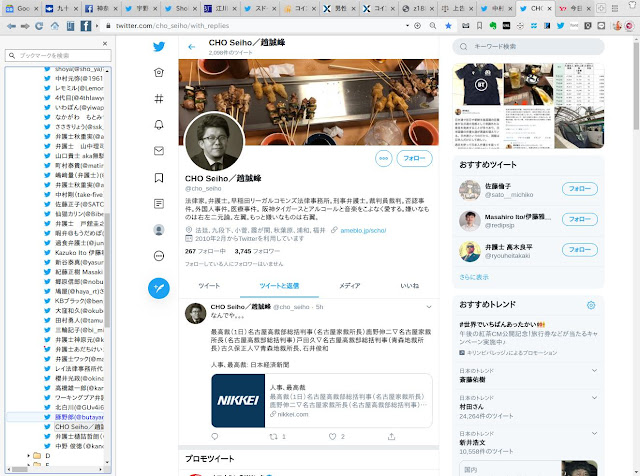Screen dimensions: 640x476
Task: Click browser forward arrow
Action: [25, 26]
